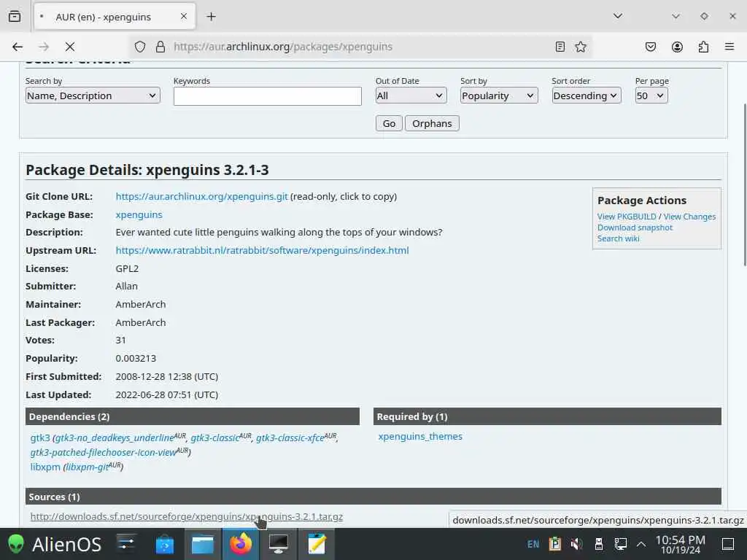Stop loading the page
This screenshot has height=560, width=747.
70,47
